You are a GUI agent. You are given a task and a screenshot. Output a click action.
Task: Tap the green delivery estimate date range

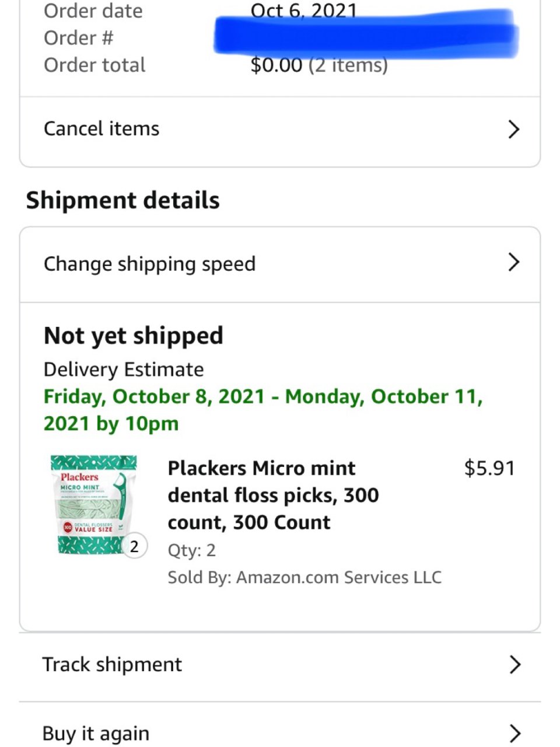(x=262, y=410)
